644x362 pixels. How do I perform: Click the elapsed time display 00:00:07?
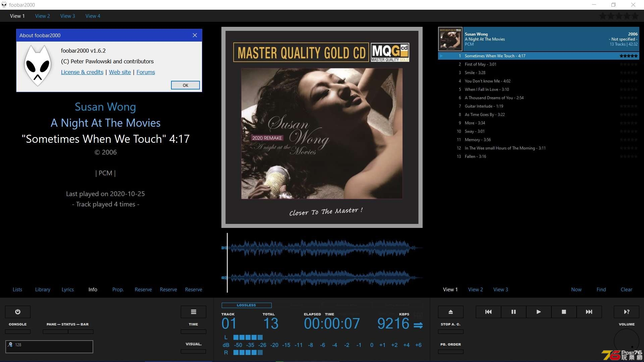(x=332, y=324)
